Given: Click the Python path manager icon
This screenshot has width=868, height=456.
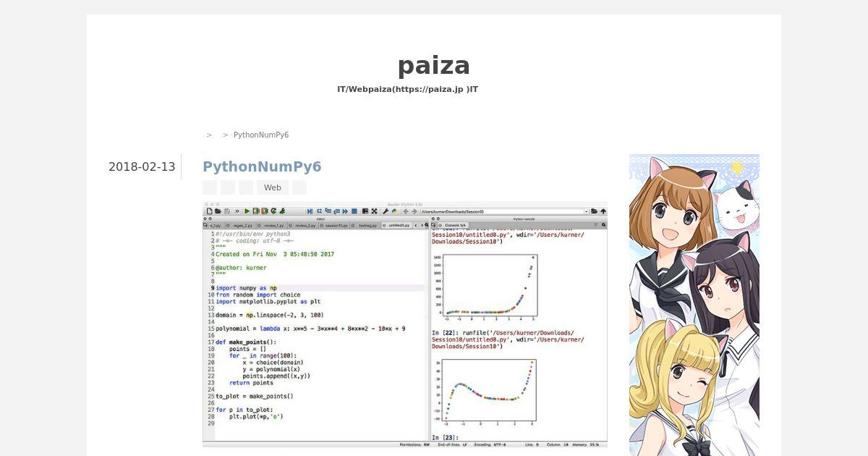Looking at the screenshot, I should [x=394, y=211].
